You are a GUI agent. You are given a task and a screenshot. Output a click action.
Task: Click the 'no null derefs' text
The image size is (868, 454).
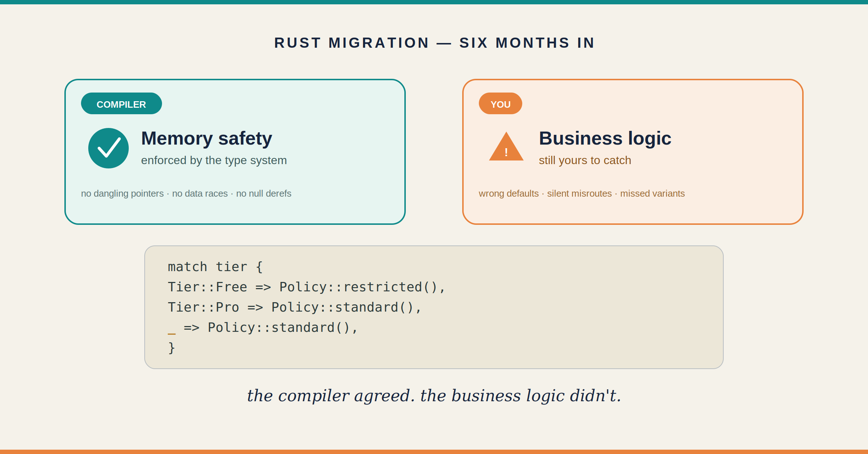264,193
